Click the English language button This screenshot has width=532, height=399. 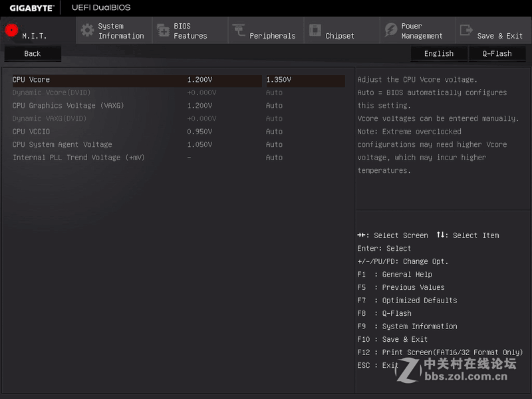439,53
